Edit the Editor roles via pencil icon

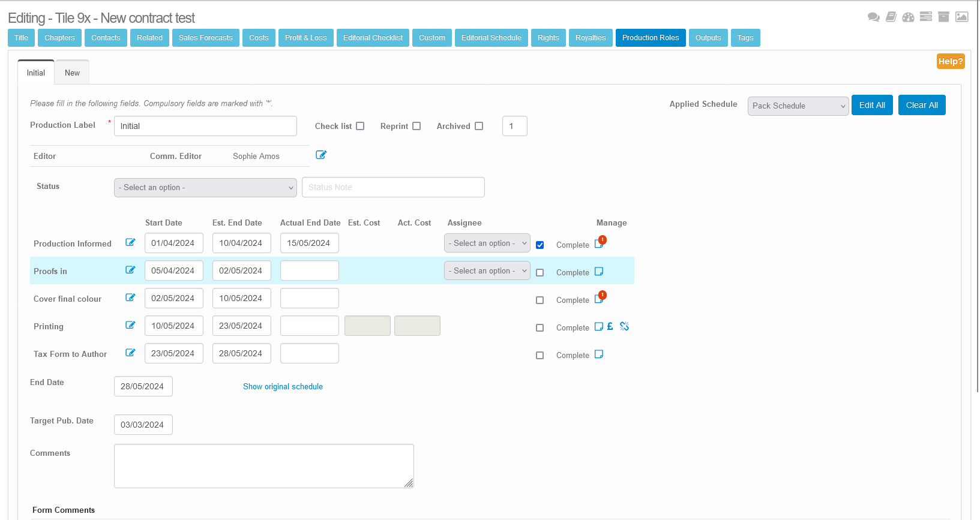321,155
